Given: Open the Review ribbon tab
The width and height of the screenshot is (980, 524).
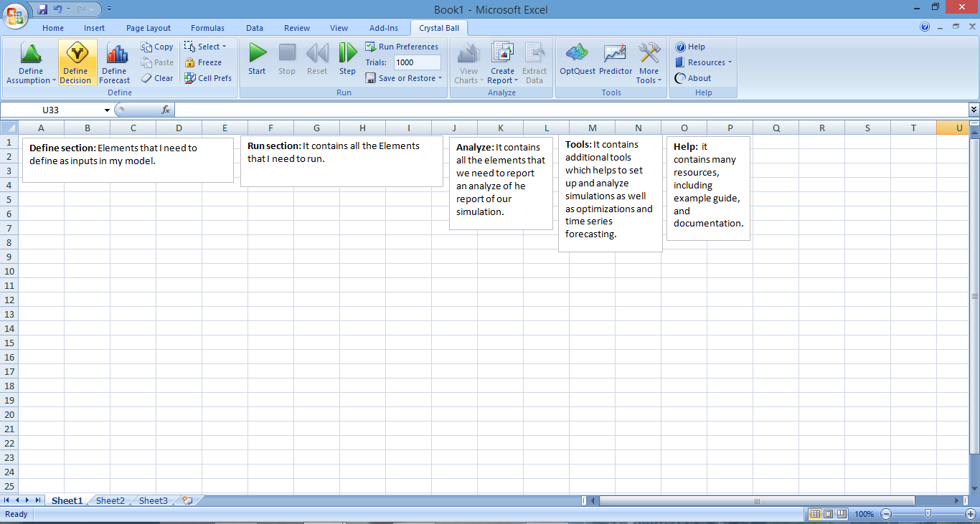Looking at the screenshot, I should 297,28.
